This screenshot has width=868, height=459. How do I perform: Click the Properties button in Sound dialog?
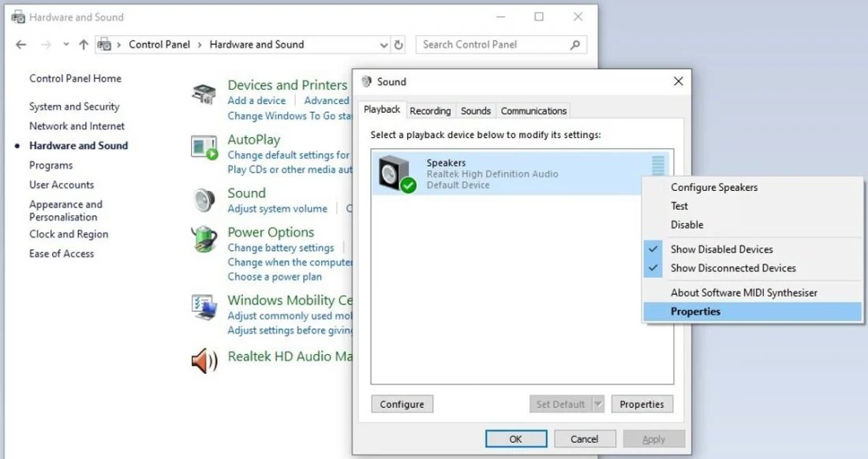[x=642, y=405]
